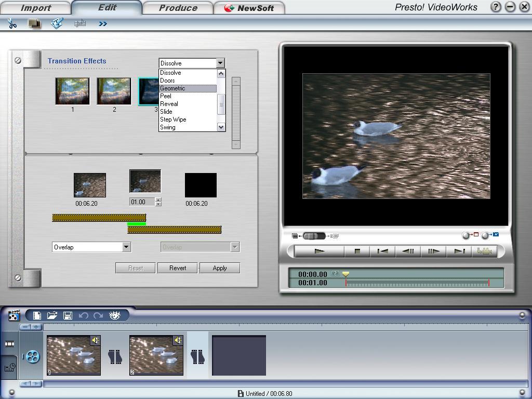Click the Apply button
Image resolution: width=532 pixels, height=399 pixels.
click(220, 268)
